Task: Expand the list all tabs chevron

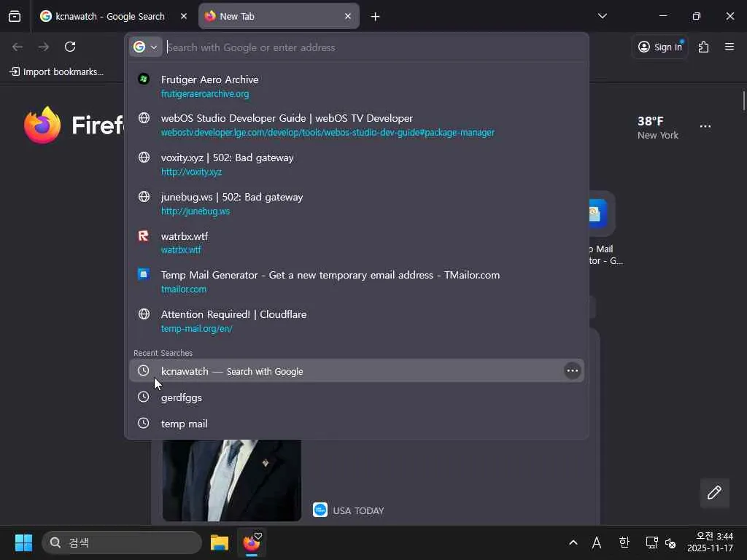Action: (602, 16)
